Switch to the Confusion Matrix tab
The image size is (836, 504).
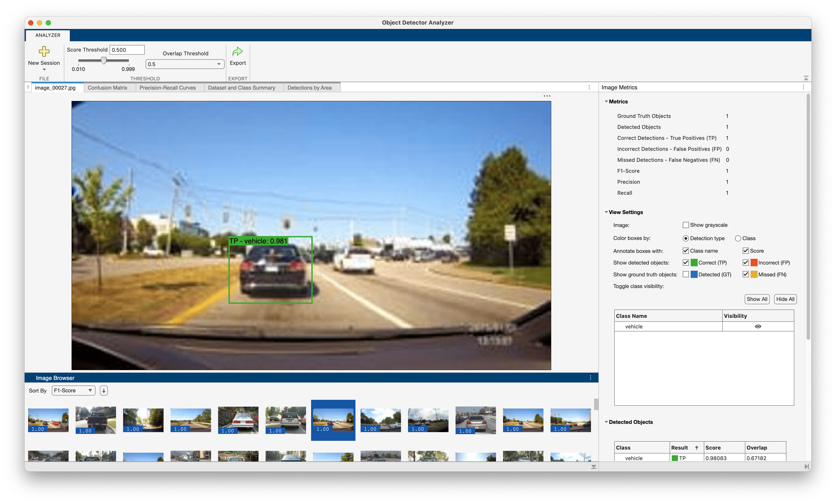pos(108,88)
